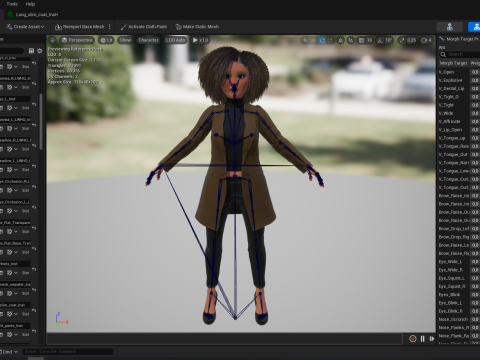Viewport: 480px width, 360px height.
Task: Open the viewport options hamburger menu
Action: 53,40
